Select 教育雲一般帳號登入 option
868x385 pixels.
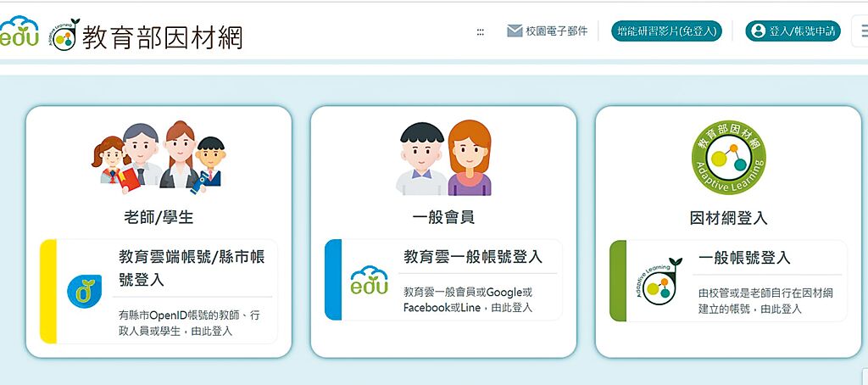tap(472, 257)
